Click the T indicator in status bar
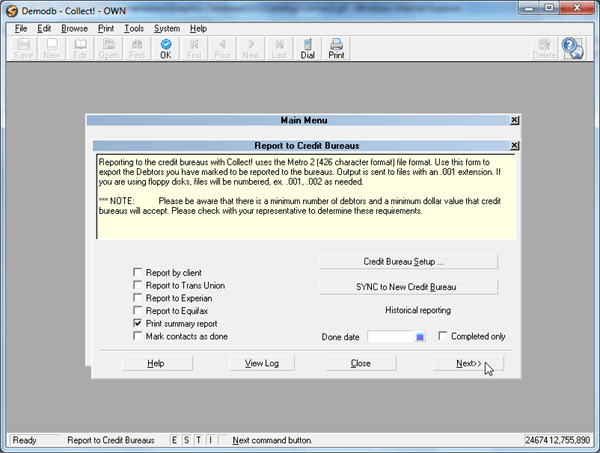Screen dimensions: 600x453 tap(199, 440)
